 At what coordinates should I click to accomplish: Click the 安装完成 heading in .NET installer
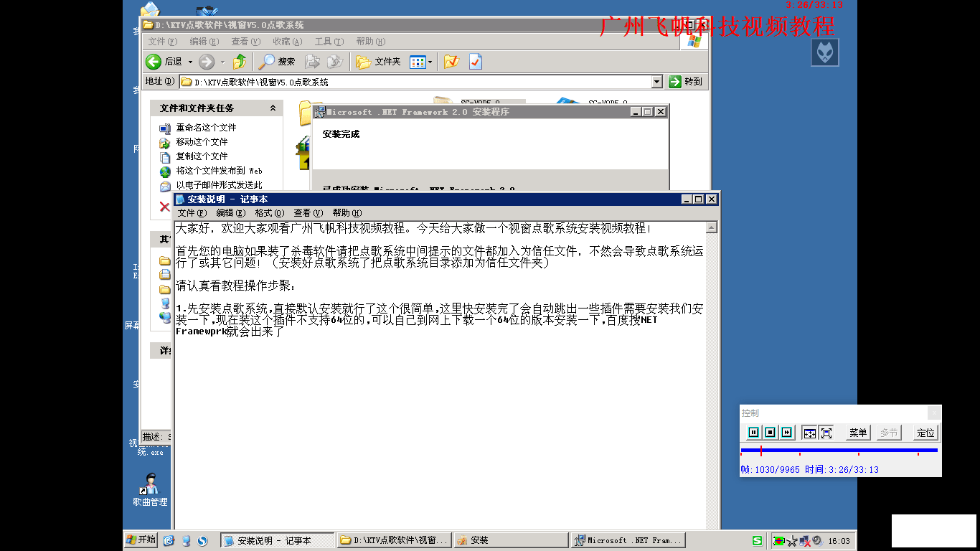[341, 134]
